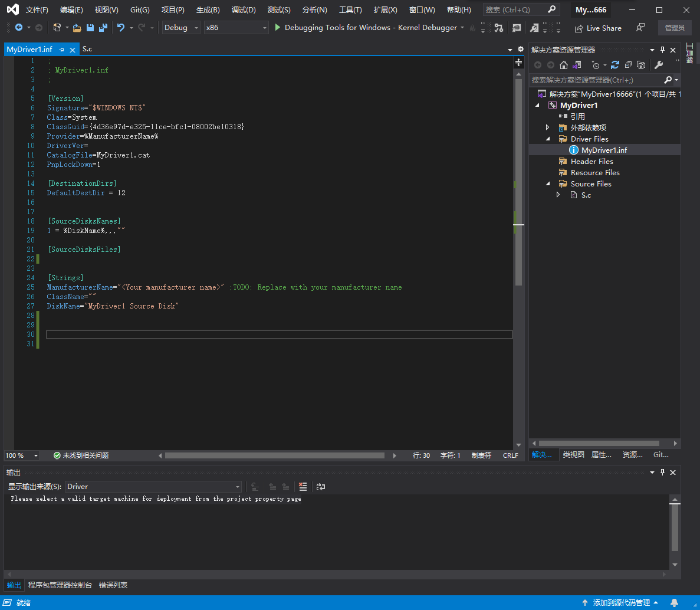The height and width of the screenshot is (610, 700).
Task: Click the 未找到相关问题 status indicator
Action: pos(81,455)
